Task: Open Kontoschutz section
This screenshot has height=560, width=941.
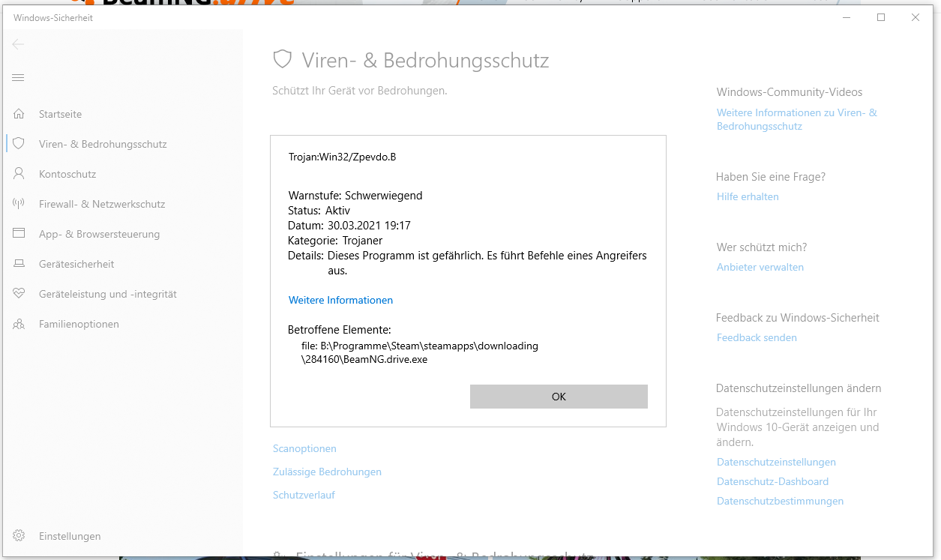Action: pos(67,174)
